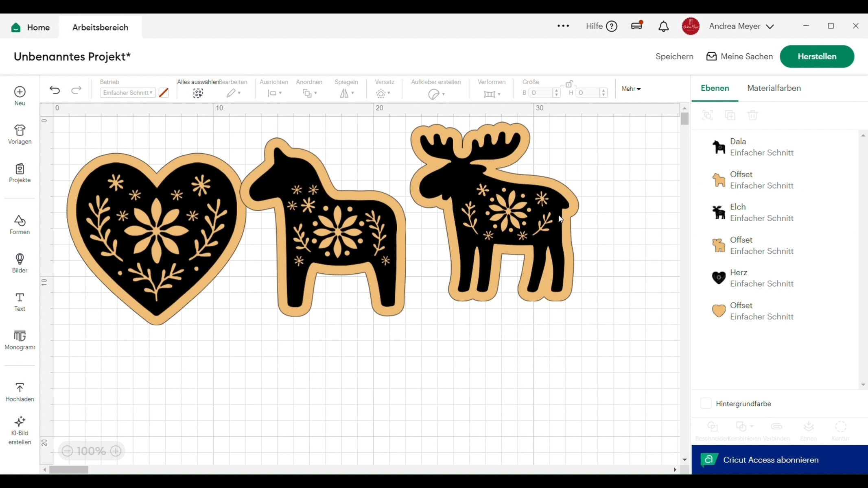Click the undo arrow icon

pyautogui.click(x=55, y=90)
